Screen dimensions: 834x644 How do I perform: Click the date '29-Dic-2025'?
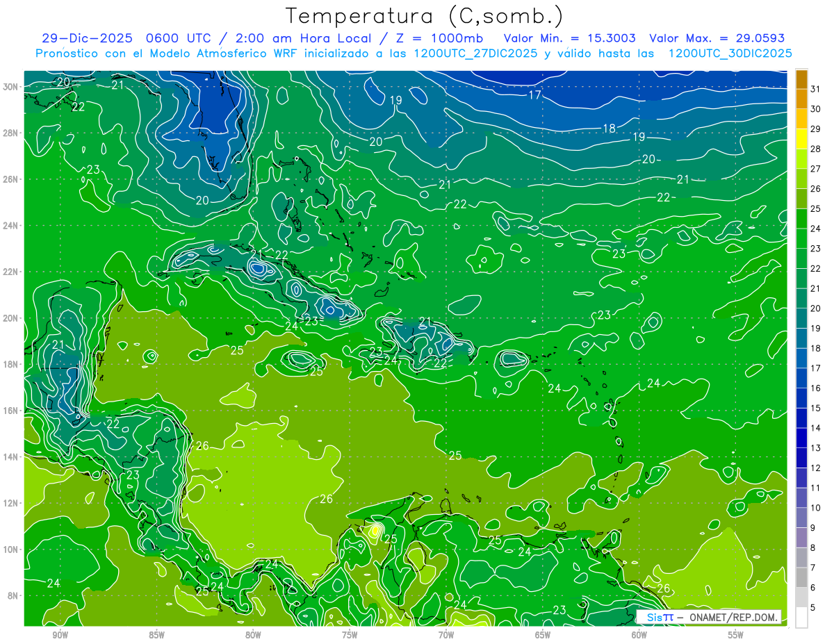coord(87,38)
